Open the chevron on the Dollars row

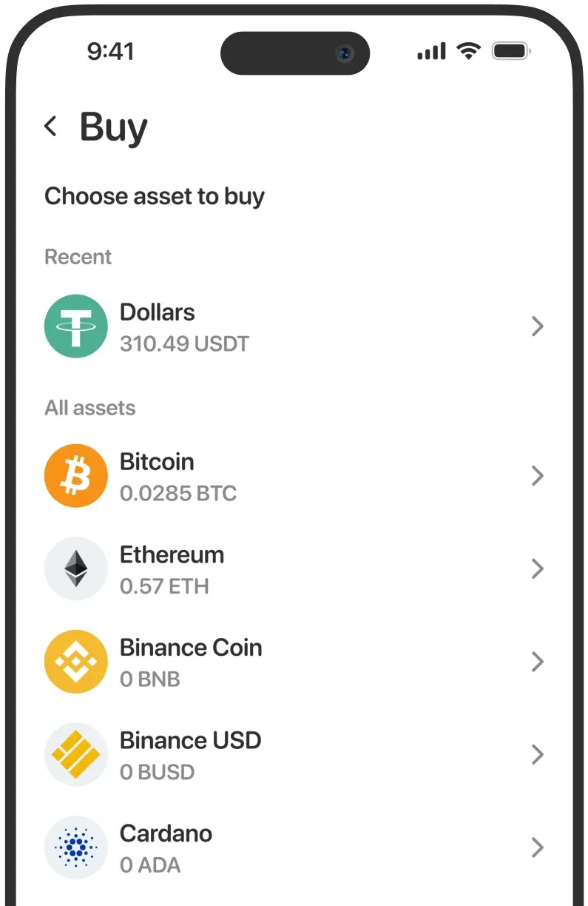click(538, 326)
